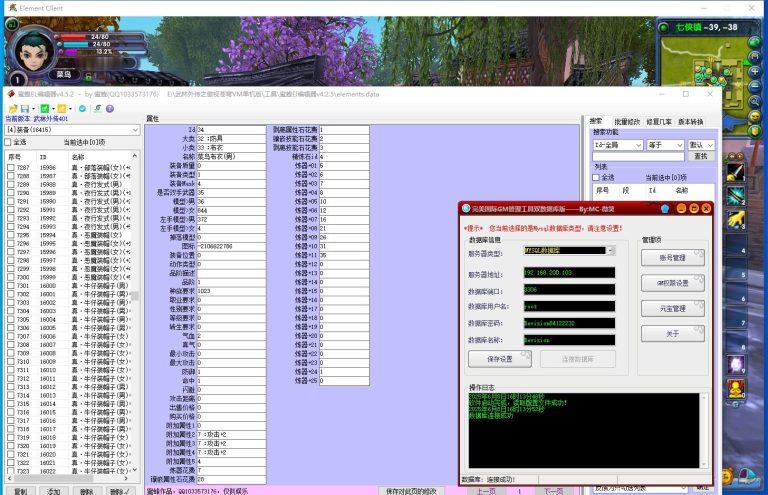
Task: Click player character portrait in game
Action: 33,51
